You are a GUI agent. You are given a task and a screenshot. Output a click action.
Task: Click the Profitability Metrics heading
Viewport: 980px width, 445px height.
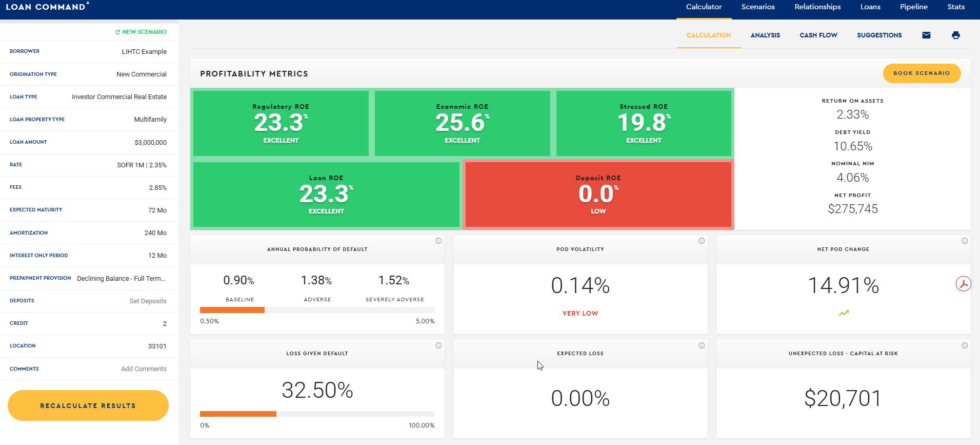(254, 74)
